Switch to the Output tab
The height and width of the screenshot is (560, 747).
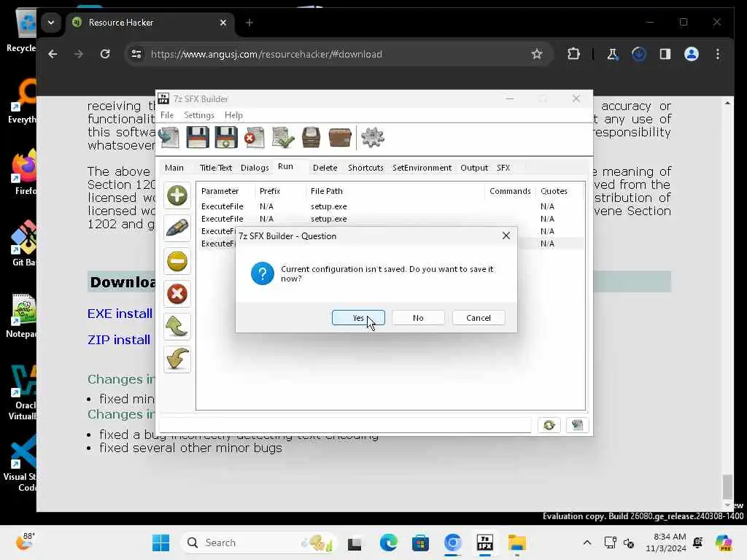point(474,168)
